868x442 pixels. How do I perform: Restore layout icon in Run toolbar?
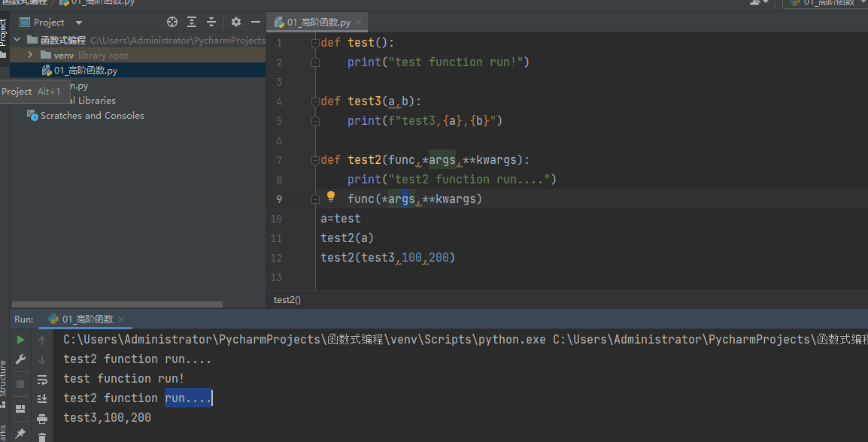tap(20, 409)
